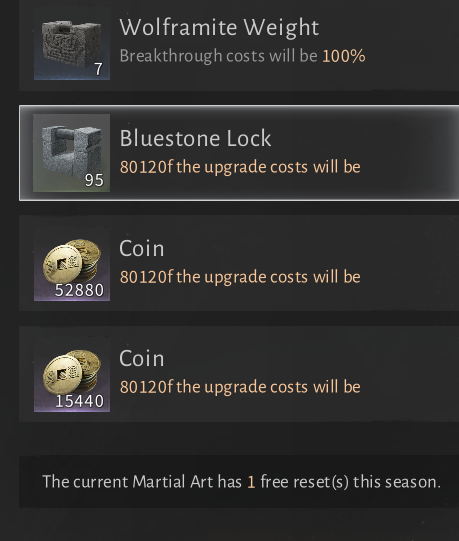Click the Coin title in the 15440 row
This screenshot has width=459, height=541.
click(141, 358)
